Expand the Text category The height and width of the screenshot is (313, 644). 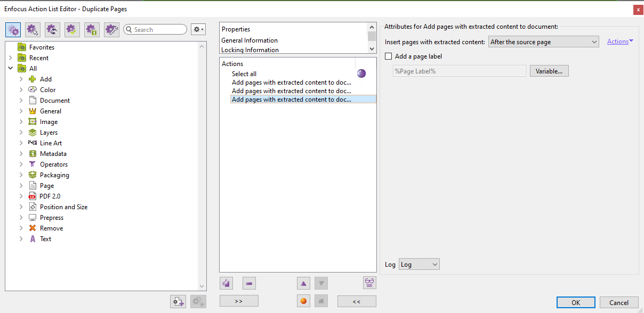(21, 238)
